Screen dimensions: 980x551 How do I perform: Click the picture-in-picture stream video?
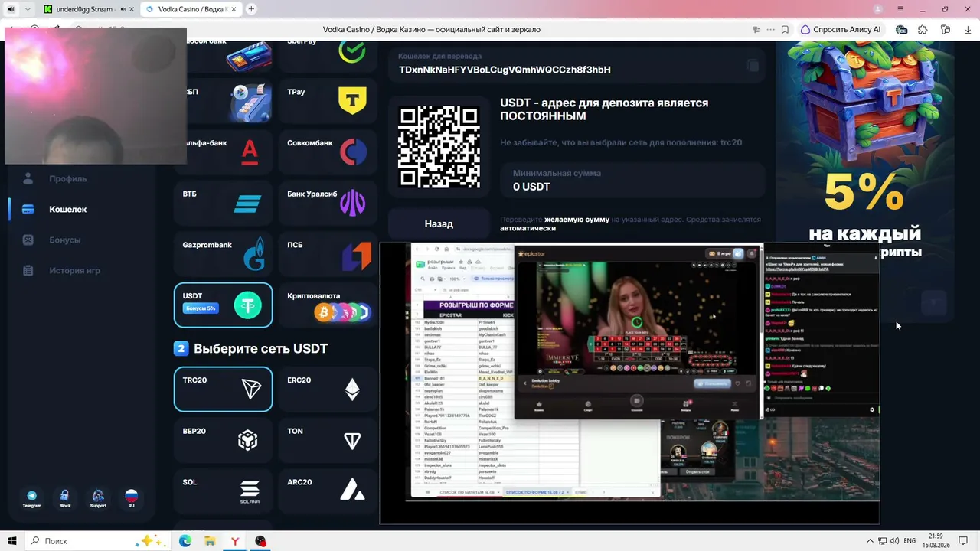tap(629, 383)
